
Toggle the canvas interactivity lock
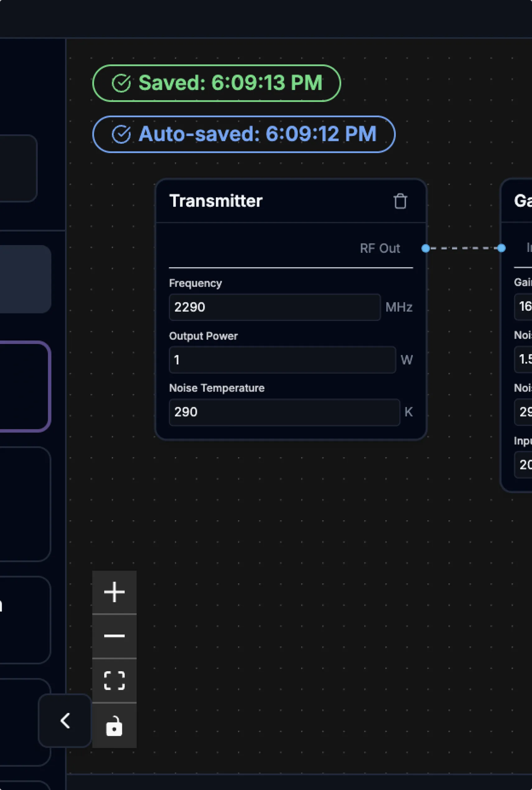pyautogui.click(x=114, y=726)
